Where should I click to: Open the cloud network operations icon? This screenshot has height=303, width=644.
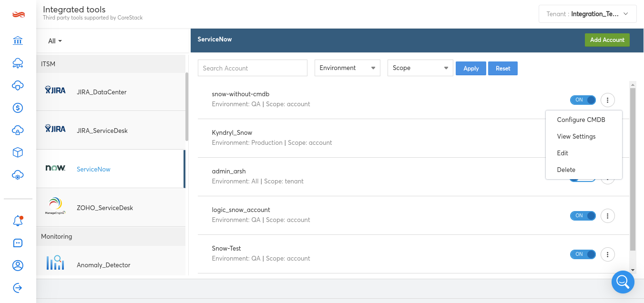pos(18,63)
